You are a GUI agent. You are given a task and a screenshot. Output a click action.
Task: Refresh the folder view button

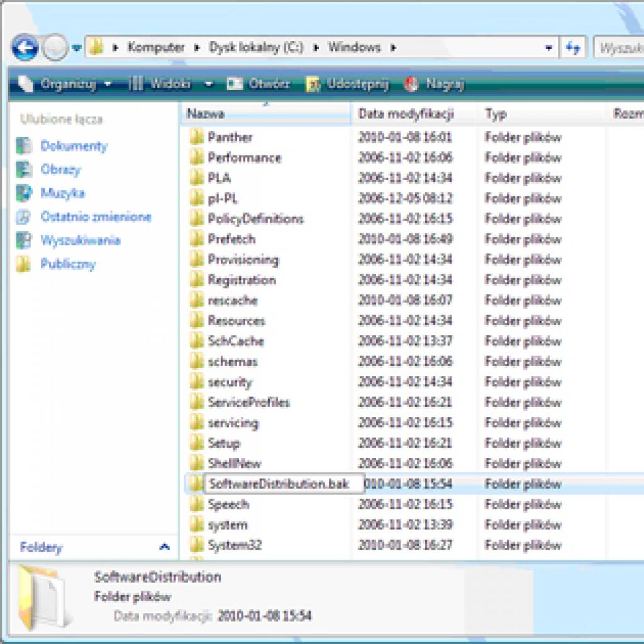click(572, 48)
